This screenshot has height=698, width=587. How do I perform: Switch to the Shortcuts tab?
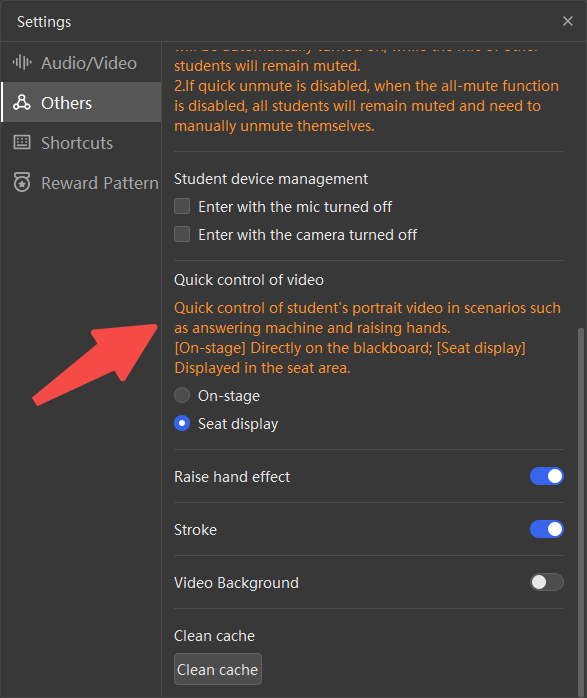point(81,142)
